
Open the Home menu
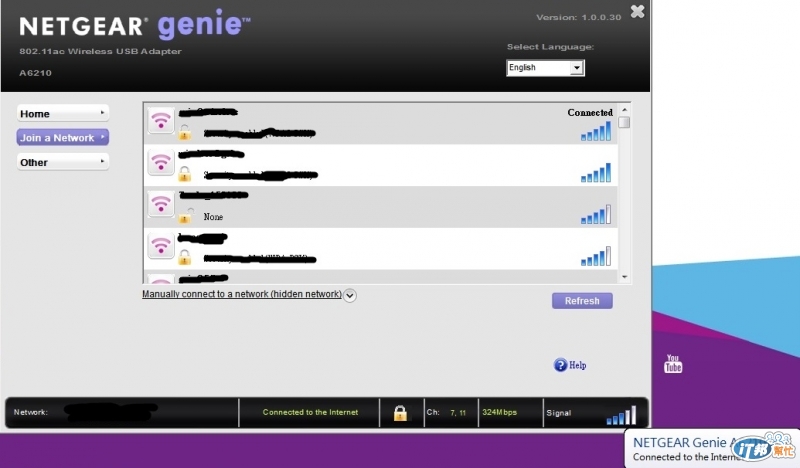[x=63, y=113]
